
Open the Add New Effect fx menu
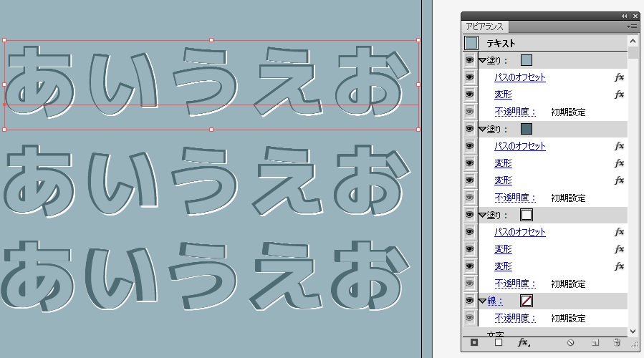(x=524, y=343)
